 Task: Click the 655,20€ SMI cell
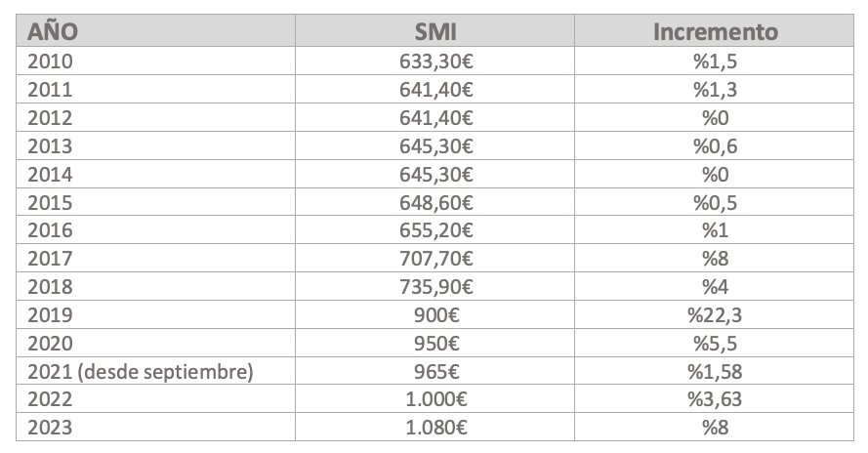pyautogui.click(x=435, y=229)
